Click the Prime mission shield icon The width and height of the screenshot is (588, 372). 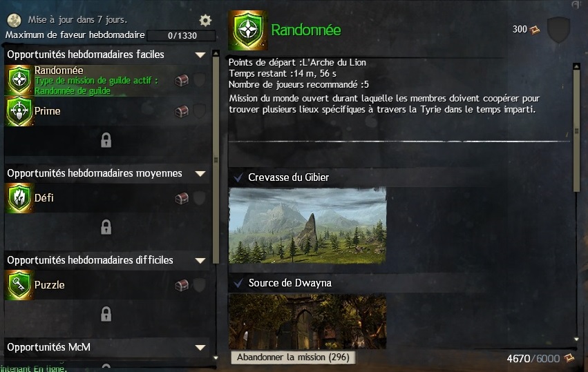click(x=19, y=111)
